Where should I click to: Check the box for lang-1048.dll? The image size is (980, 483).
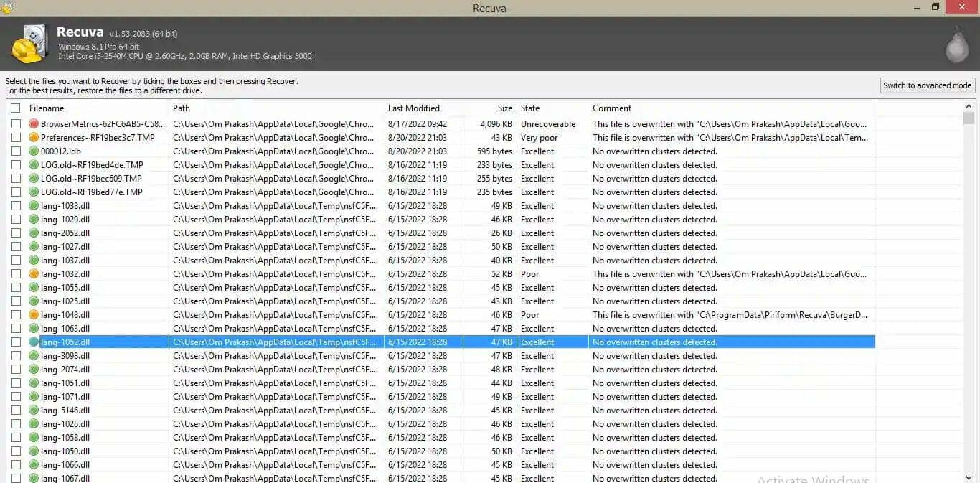pyautogui.click(x=16, y=315)
